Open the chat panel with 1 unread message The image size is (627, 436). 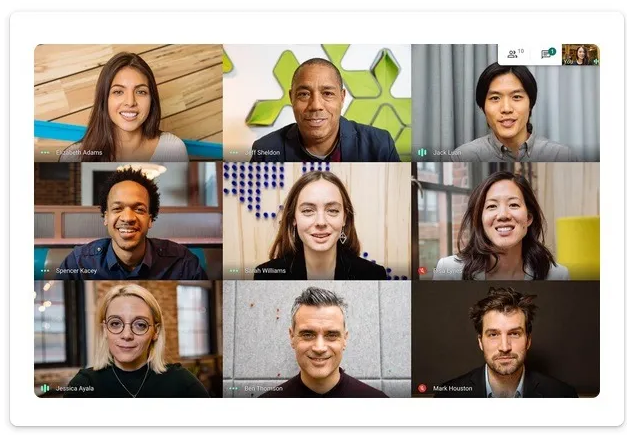[548, 54]
